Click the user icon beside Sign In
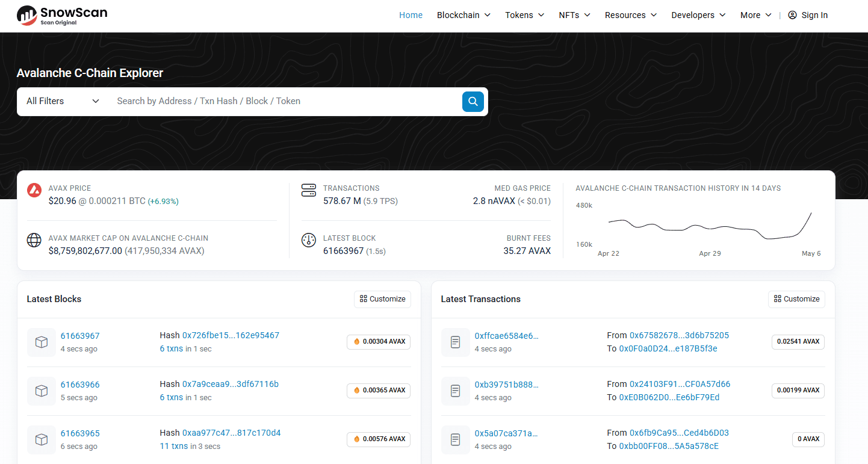 (x=792, y=15)
